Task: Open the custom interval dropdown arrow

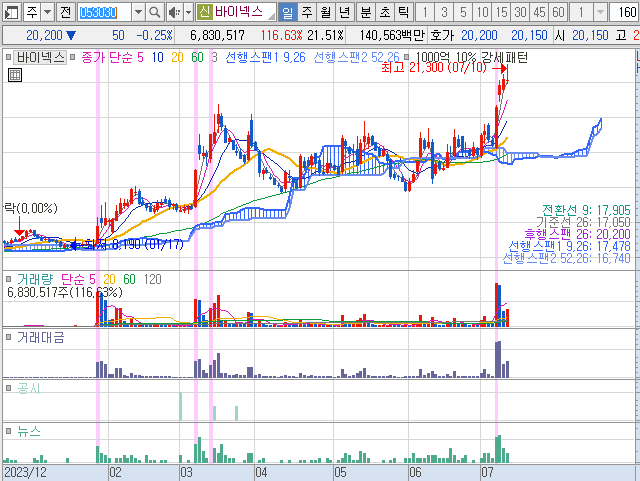Action: (x=600, y=13)
